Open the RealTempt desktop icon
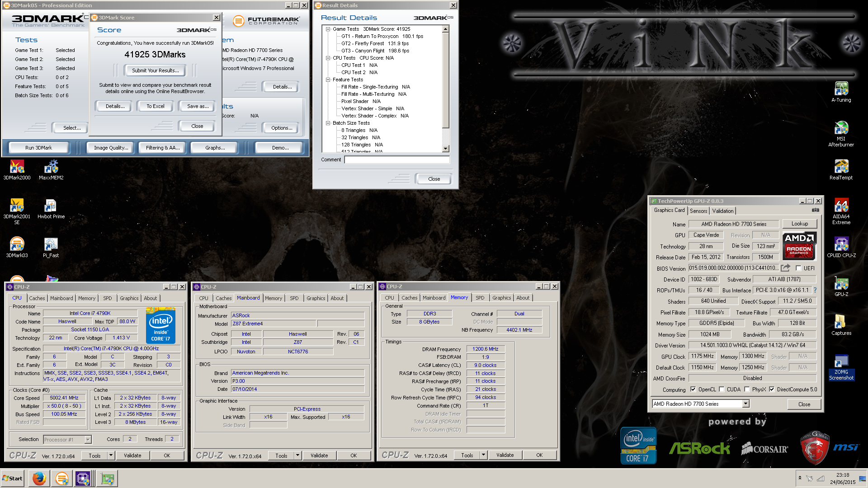868x488 pixels. [841, 170]
